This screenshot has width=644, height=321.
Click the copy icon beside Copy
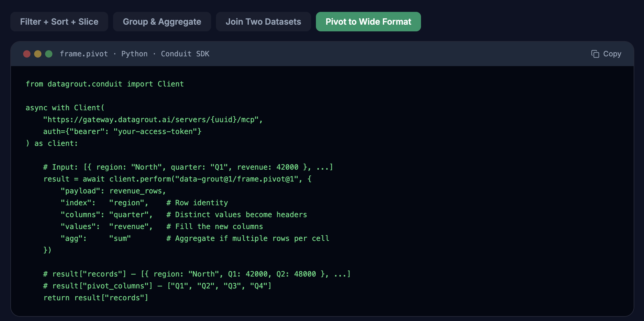(x=595, y=54)
